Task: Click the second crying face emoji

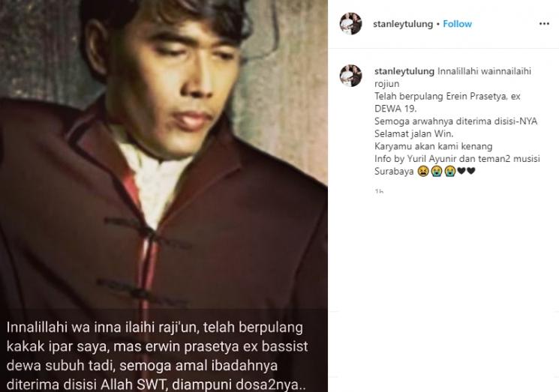Action: click(450, 172)
